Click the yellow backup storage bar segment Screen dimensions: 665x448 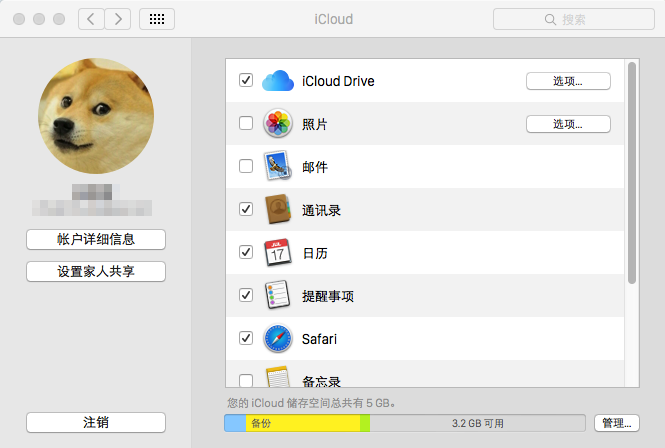(x=302, y=424)
